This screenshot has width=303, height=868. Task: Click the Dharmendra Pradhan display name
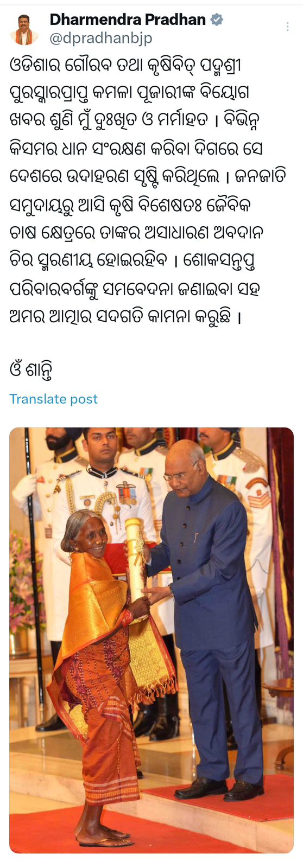[128, 20]
